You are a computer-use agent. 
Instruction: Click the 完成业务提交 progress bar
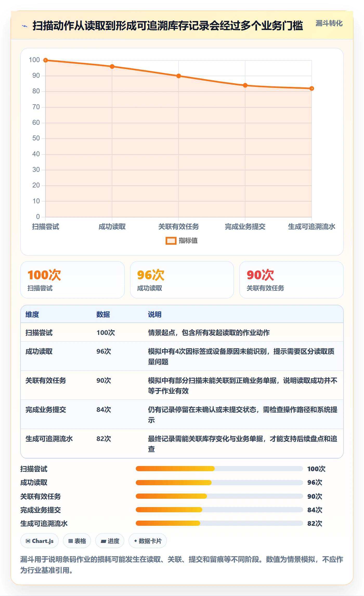[219, 510]
